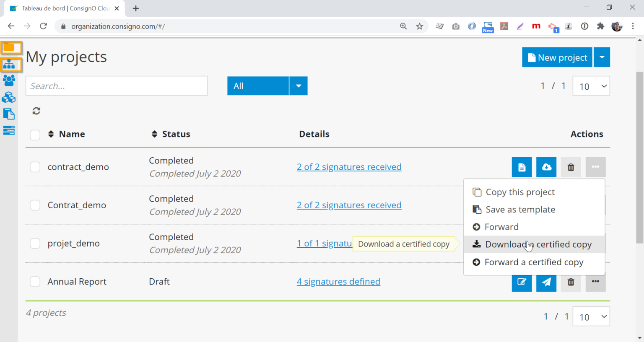
Task: Select Download a certified copy option
Action: click(538, 244)
